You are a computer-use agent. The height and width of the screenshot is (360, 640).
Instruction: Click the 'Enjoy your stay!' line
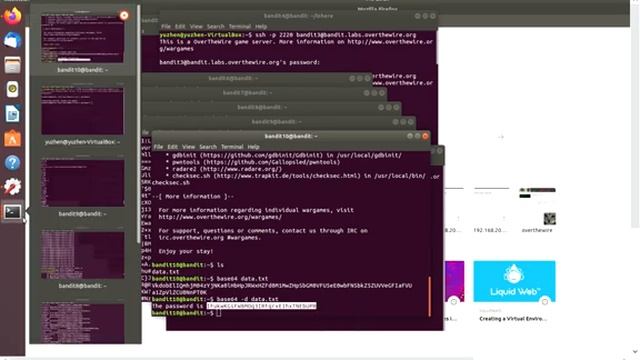point(186,251)
